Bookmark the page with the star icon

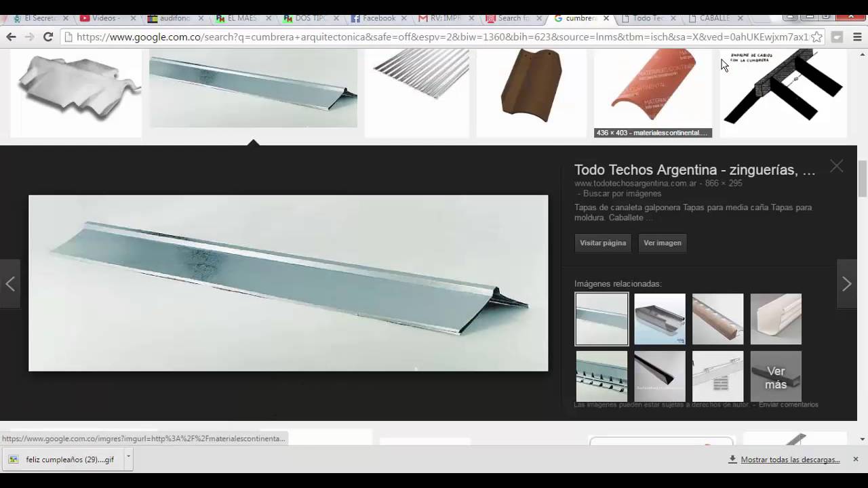(x=817, y=37)
